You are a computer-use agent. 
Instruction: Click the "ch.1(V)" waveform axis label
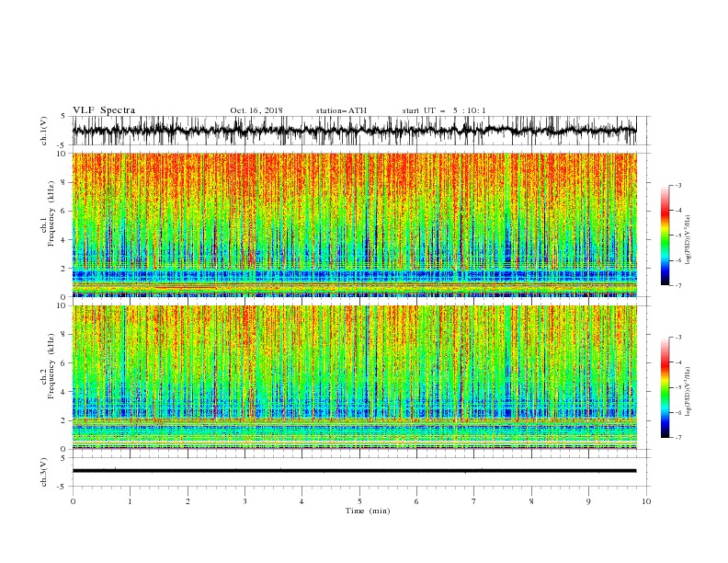[44, 131]
